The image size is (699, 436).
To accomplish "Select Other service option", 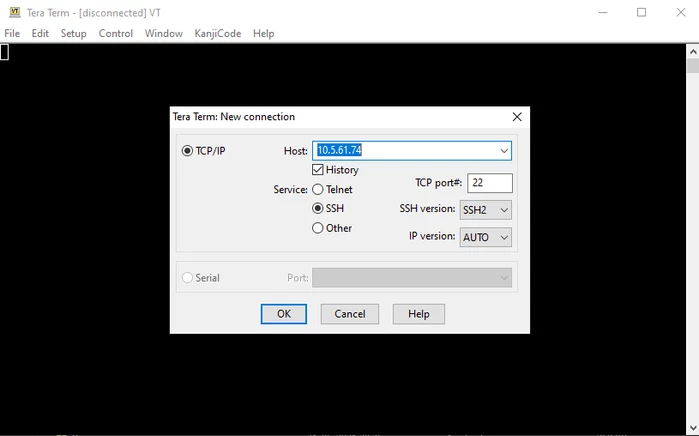I will [317, 228].
